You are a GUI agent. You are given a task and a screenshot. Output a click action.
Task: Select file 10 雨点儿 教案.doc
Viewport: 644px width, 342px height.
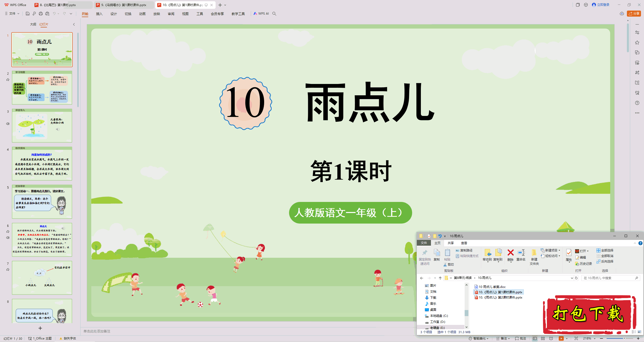point(490,287)
